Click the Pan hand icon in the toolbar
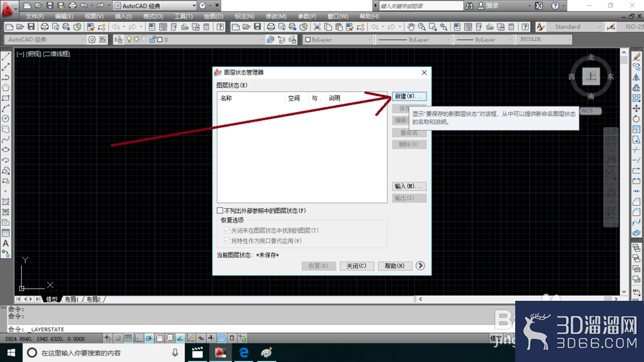Screen dimensions: 644x362 [411, 26]
